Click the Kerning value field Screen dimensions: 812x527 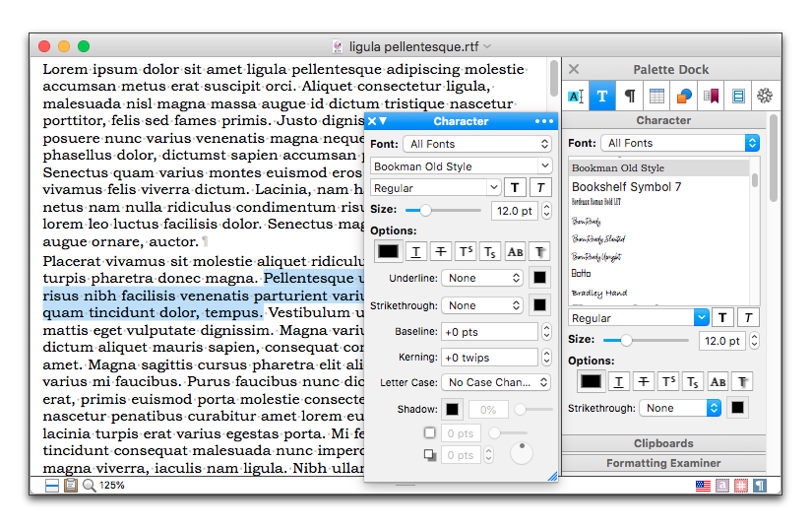pyautogui.click(x=489, y=357)
